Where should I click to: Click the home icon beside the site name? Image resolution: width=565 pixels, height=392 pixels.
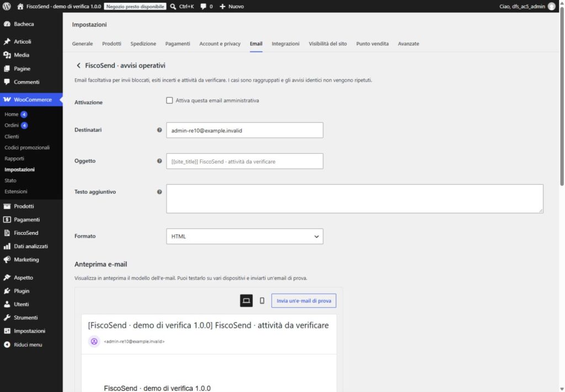tap(20, 7)
